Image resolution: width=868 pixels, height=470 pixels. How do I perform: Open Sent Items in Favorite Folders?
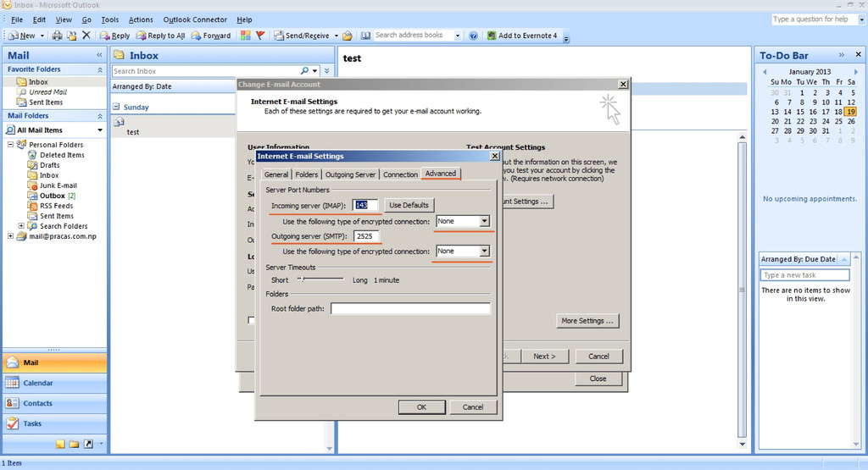click(x=46, y=102)
